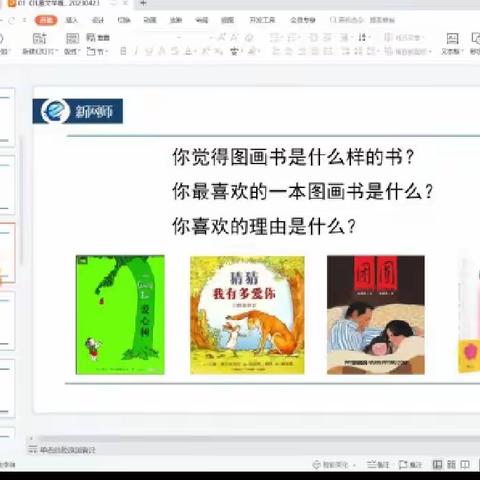This screenshot has width=480, height=480.
Task: Toggle the 批注 comments button in status bar
Action: point(410,464)
